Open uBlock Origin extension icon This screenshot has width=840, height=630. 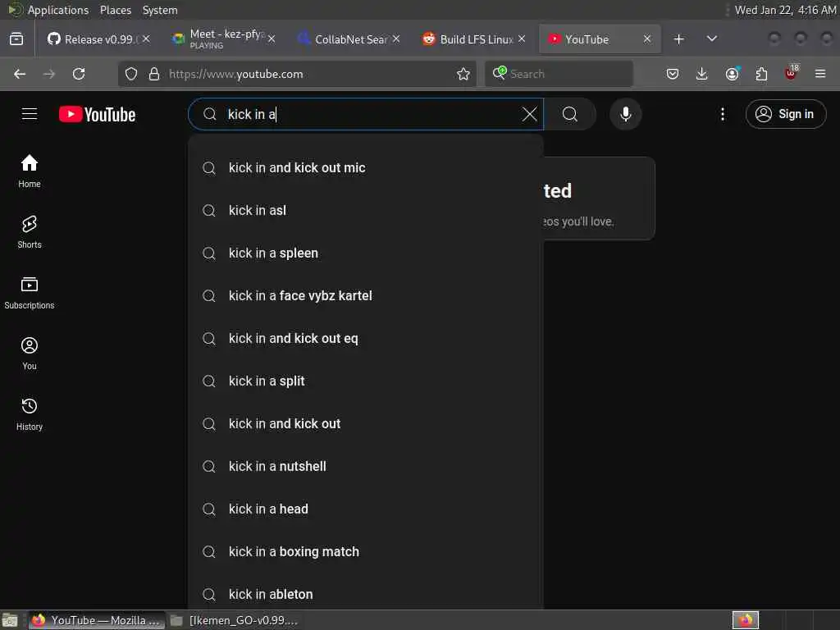click(x=792, y=73)
